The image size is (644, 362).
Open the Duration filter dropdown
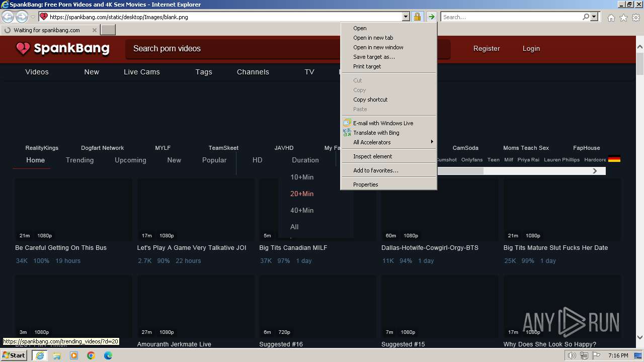[x=305, y=160]
